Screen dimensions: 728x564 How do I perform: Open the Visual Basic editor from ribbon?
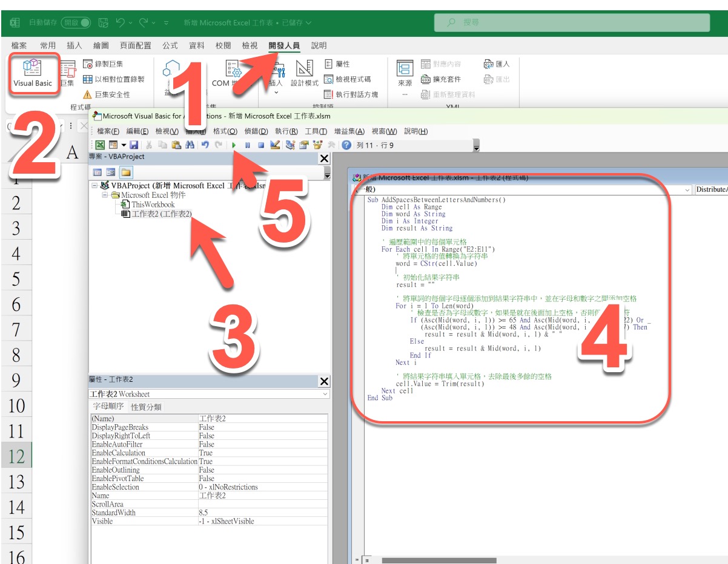point(33,73)
